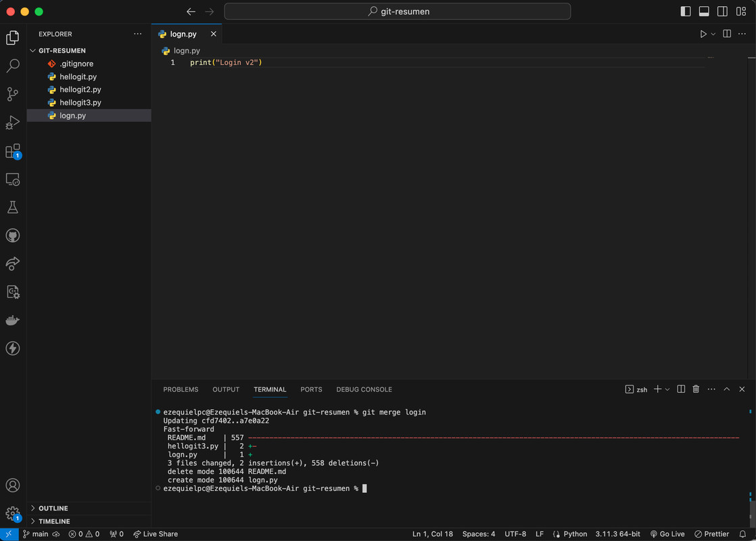The image size is (756, 541).
Task: Open the new terminal profile dropdown
Action: click(667, 389)
